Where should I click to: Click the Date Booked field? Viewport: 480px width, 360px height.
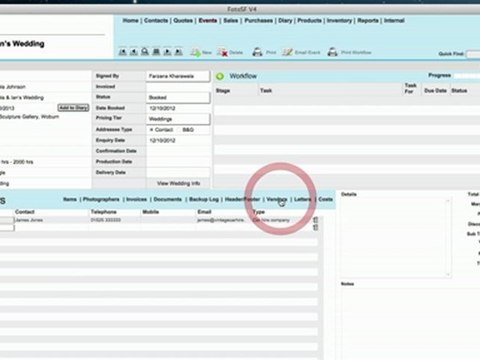pos(178,108)
